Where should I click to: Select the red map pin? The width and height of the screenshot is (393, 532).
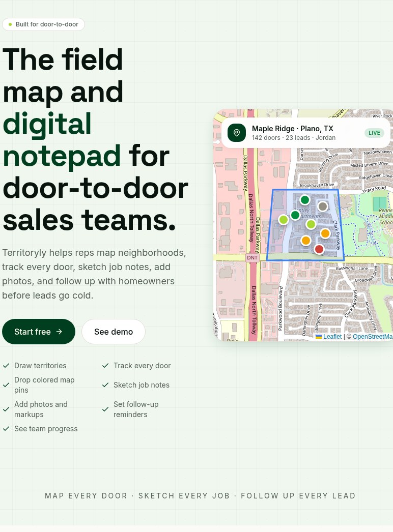[x=319, y=249]
